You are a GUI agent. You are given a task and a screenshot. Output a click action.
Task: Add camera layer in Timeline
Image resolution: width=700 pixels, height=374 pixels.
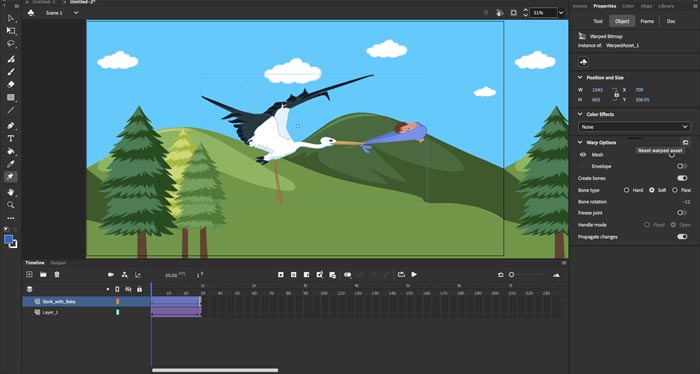111,275
